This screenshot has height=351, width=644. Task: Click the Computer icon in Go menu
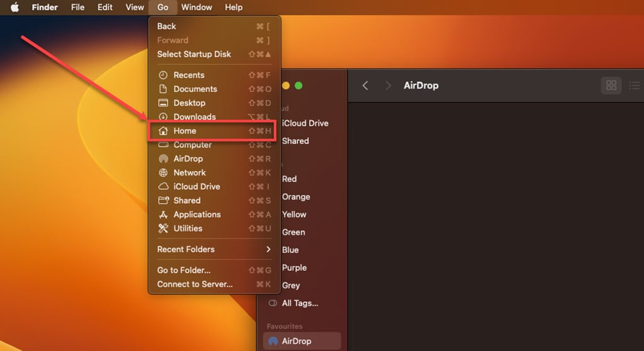click(163, 145)
